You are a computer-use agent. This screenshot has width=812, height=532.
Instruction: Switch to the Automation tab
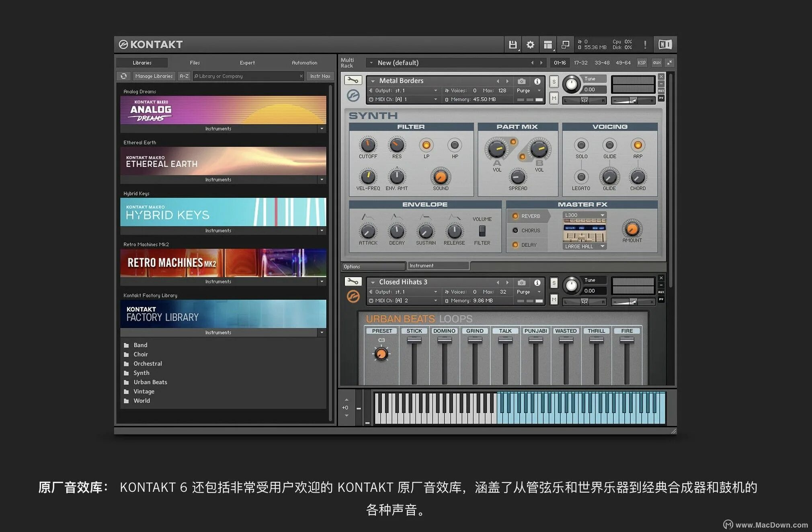point(304,63)
